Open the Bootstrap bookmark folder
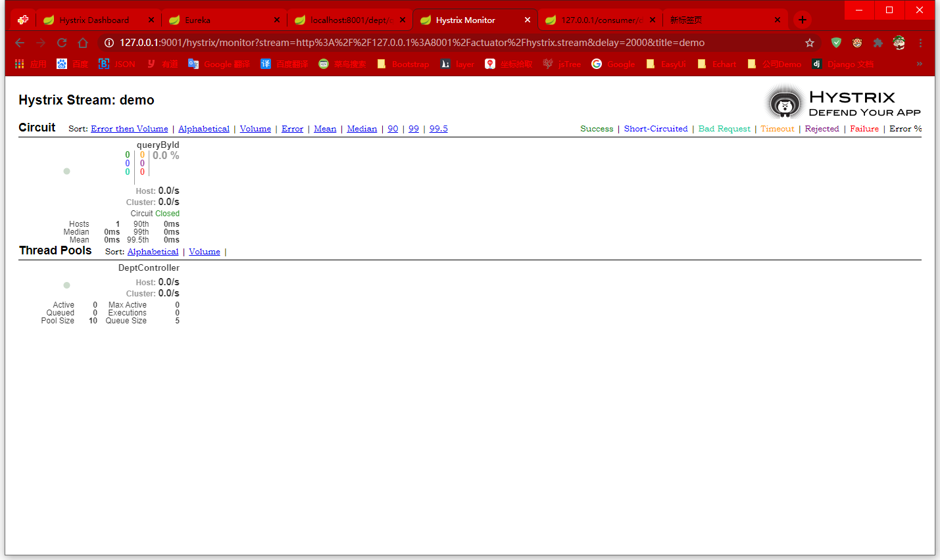The image size is (940, 560). (403, 64)
